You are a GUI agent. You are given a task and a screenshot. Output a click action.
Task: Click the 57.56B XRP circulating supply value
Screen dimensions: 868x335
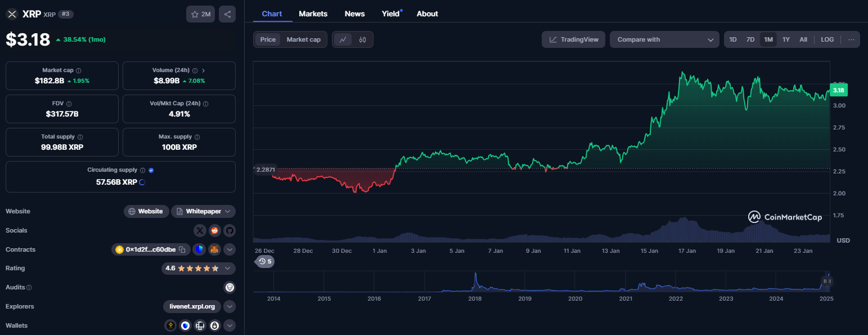click(116, 182)
